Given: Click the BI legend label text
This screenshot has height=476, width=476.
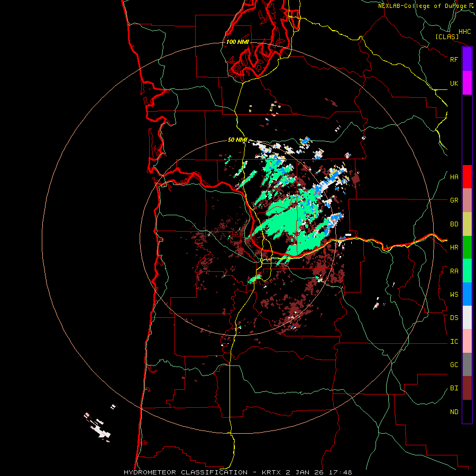Looking at the screenshot, I should click(x=454, y=388).
